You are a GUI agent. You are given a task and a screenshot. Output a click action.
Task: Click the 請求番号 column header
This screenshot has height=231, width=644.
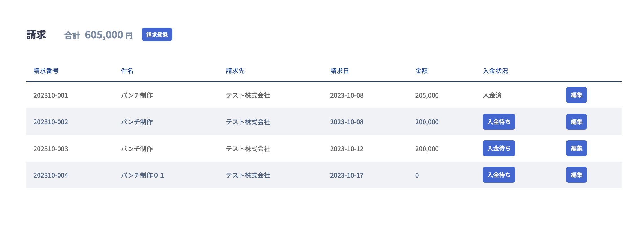pyautogui.click(x=46, y=71)
